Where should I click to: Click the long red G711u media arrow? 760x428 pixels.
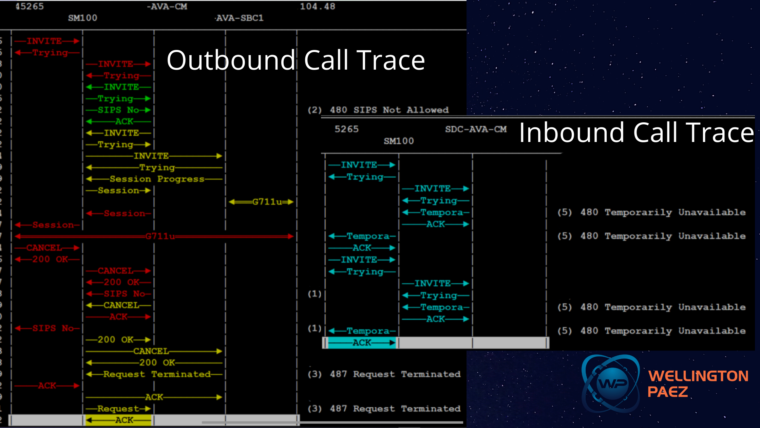pyautogui.click(x=154, y=237)
